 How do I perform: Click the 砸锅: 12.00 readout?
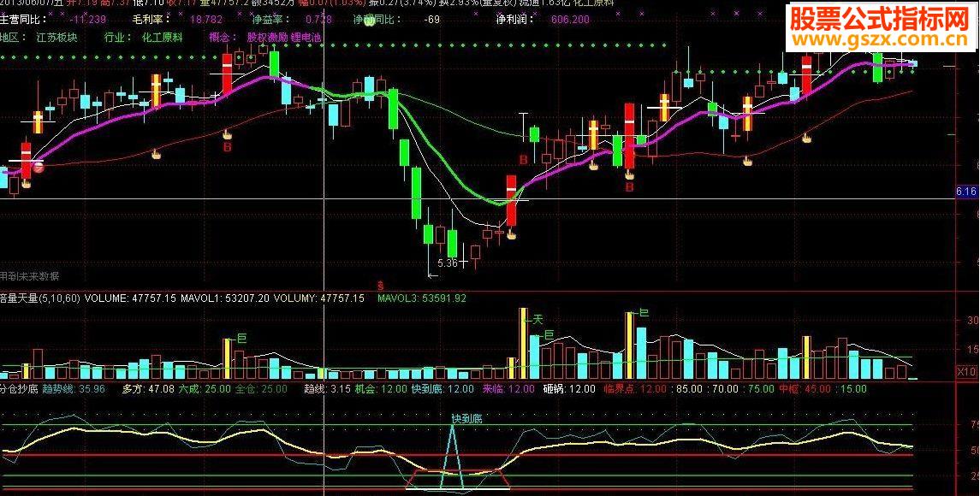[569, 388]
